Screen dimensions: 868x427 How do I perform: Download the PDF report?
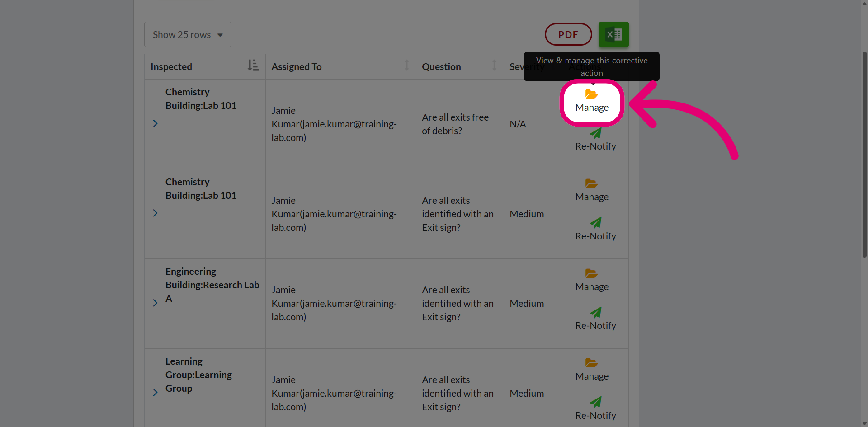click(x=568, y=34)
